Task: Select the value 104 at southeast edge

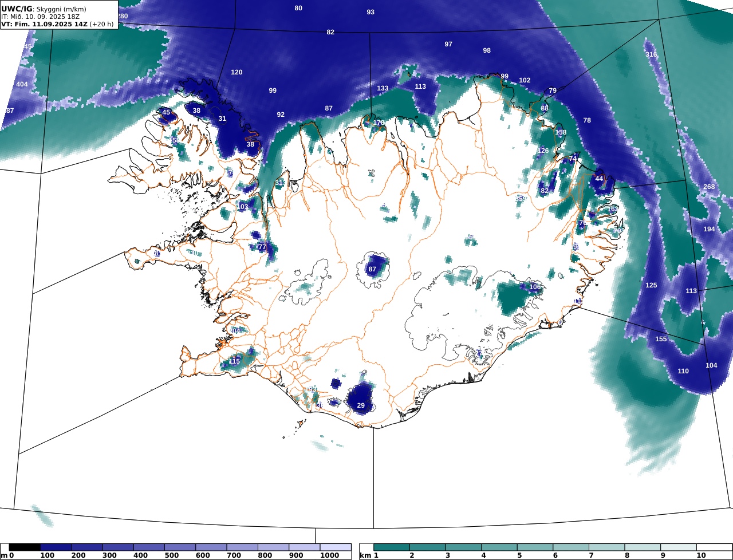Action: pos(711,365)
